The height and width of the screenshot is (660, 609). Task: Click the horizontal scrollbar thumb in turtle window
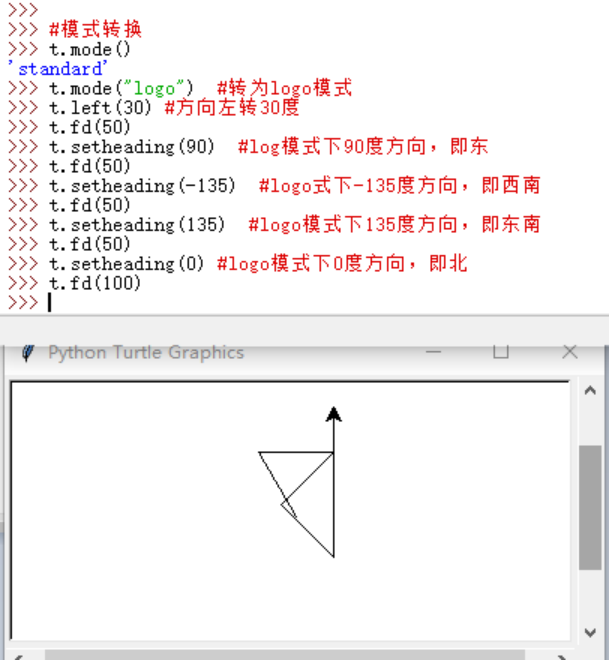coord(285,655)
